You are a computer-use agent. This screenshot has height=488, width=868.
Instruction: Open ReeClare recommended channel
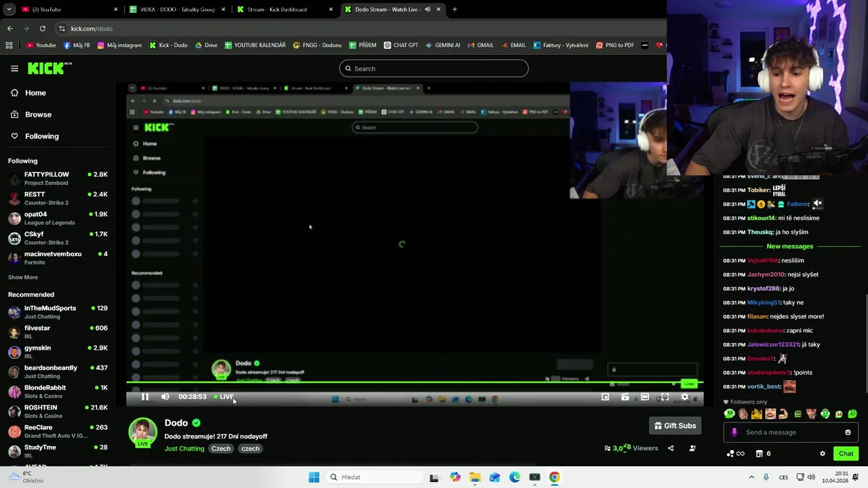(x=58, y=431)
